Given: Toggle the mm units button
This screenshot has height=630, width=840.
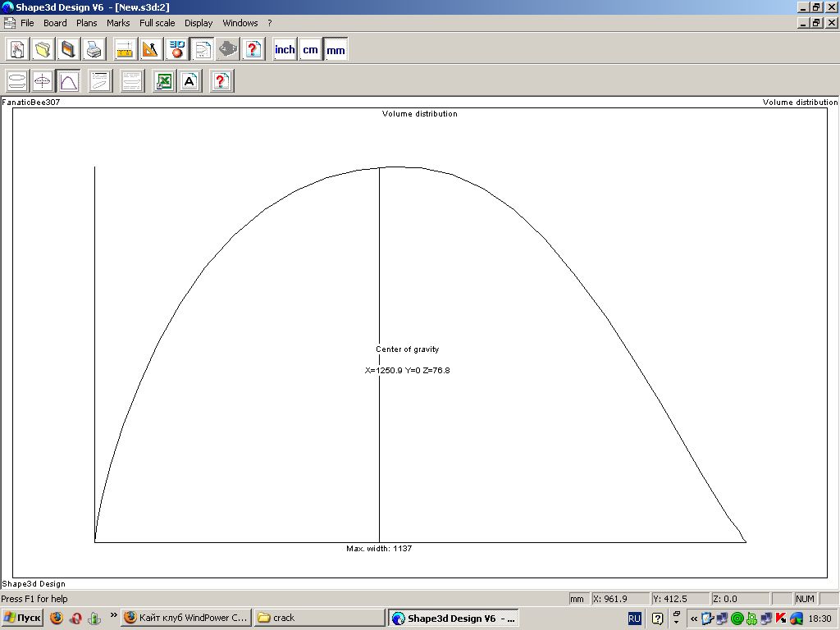Looking at the screenshot, I should click(336, 50).
